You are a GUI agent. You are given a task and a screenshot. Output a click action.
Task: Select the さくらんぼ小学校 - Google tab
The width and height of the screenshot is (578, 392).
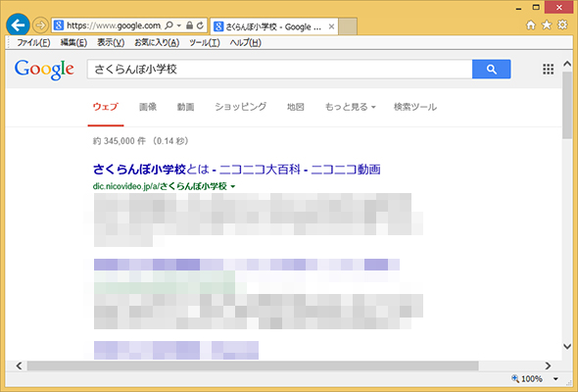click(x=274, y=26)
